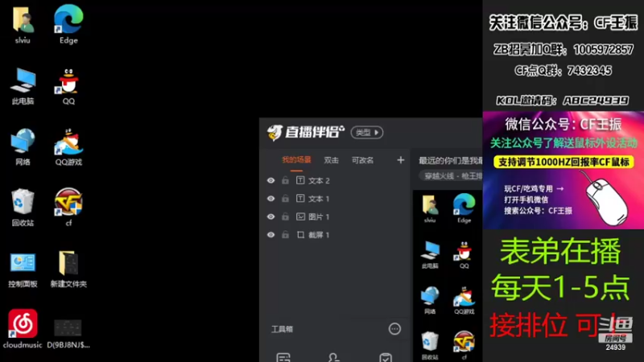Click the live preview inside 直播伴侣
This screenshot has width=644, height=362.
[x=448, y=276]
